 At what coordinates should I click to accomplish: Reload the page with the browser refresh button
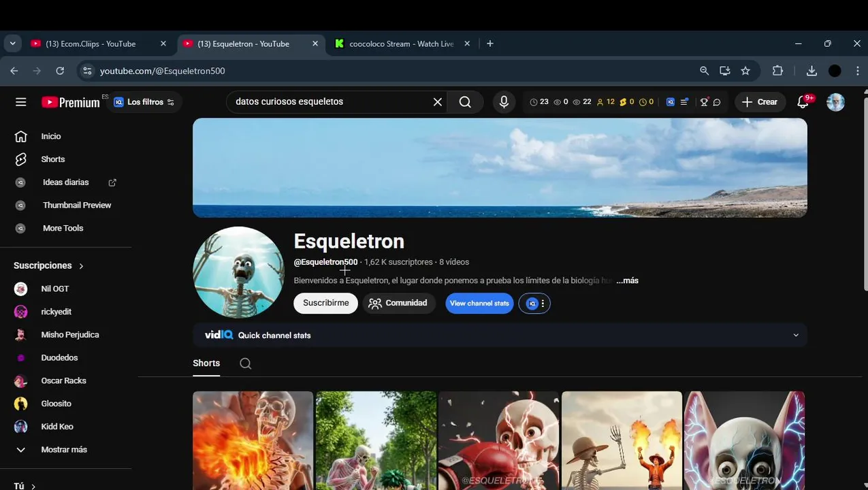coord(60,71)
